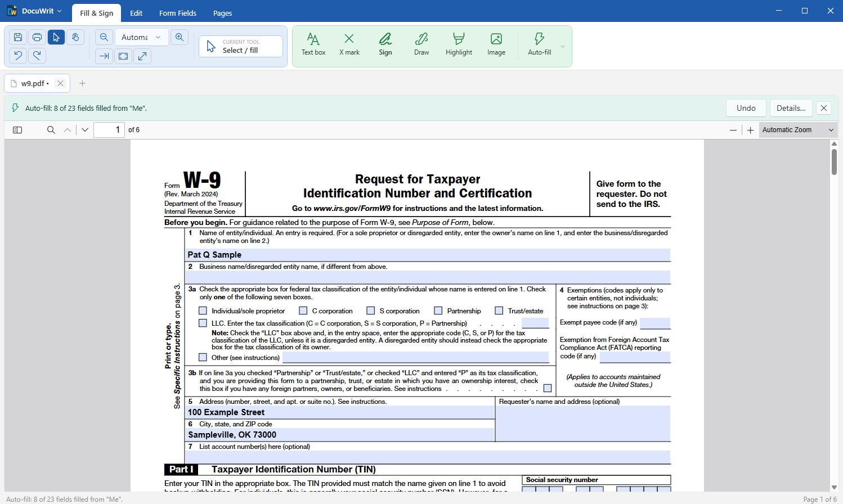The image size is (843, 504).
Task: Click the diagonal expand arrows icon
Action: 142,56
